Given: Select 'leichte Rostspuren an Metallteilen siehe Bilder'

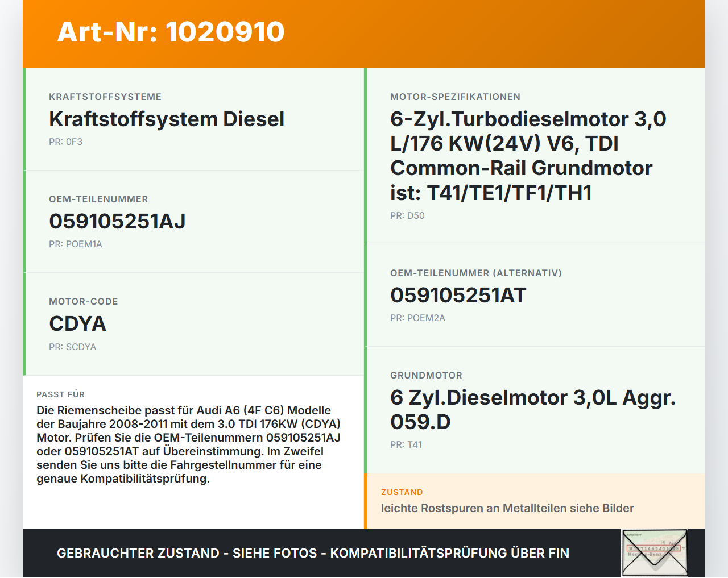Looking at the screenshot, I should click(507, 509).
